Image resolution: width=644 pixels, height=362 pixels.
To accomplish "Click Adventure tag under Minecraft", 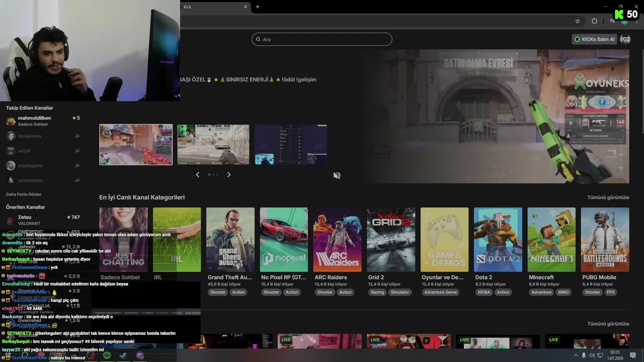I will point(541,292).
